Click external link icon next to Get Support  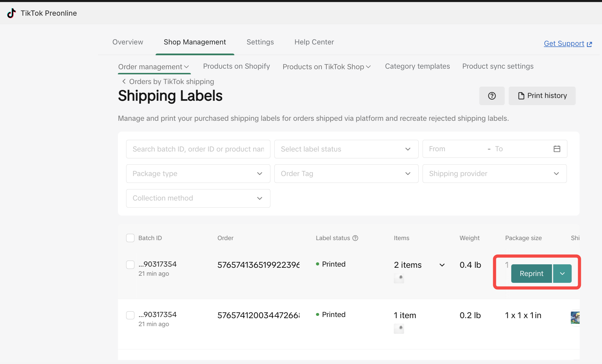point(589,44)
